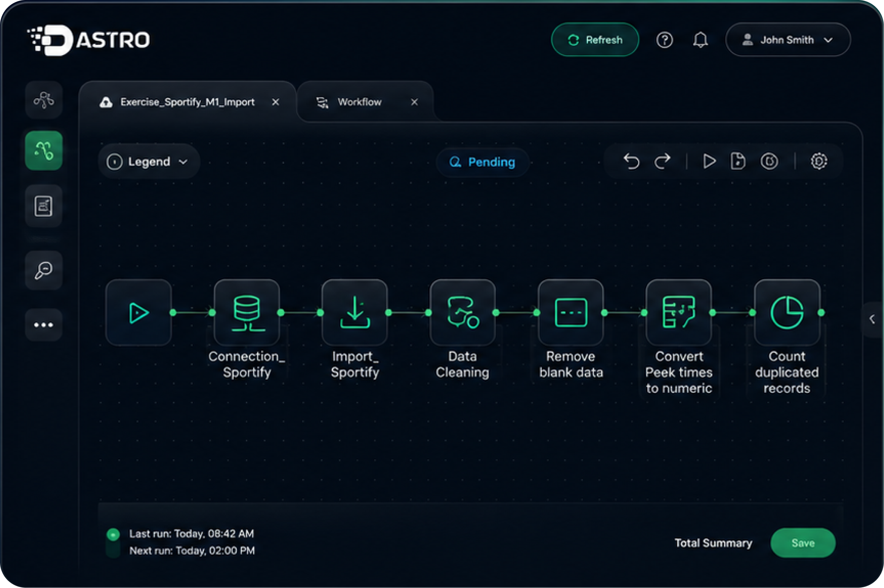Select the Data Cleaning node
Viewport: 884px width, 588px height.
pyautogui.click(x=463, y=313)
